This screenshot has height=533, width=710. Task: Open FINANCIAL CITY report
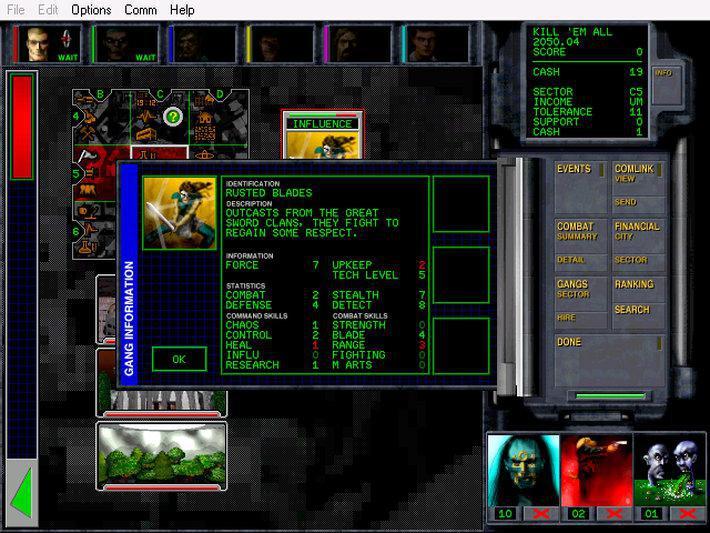(x=638, y=235)
